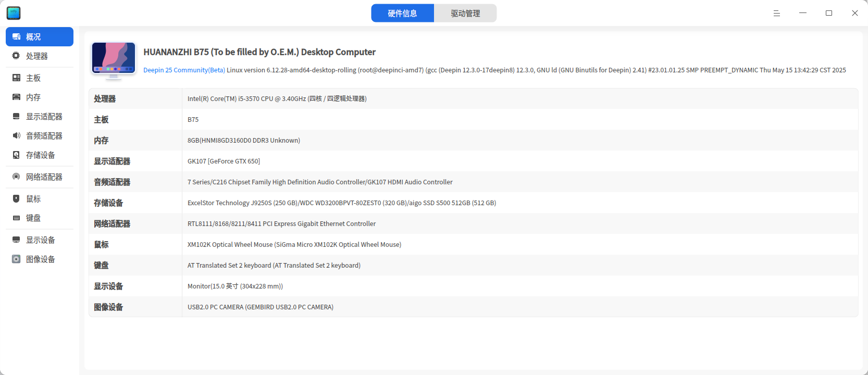Viewport: 868px width, 375px height.
Task: Click the 7 Series/C216 Chipset audio controller value
Action: tap(320, 182)
